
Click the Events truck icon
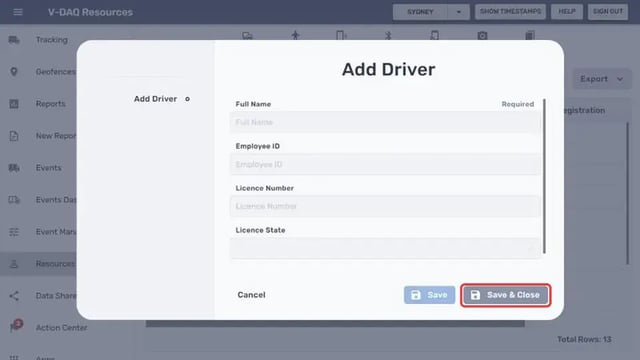pos(14,168)
